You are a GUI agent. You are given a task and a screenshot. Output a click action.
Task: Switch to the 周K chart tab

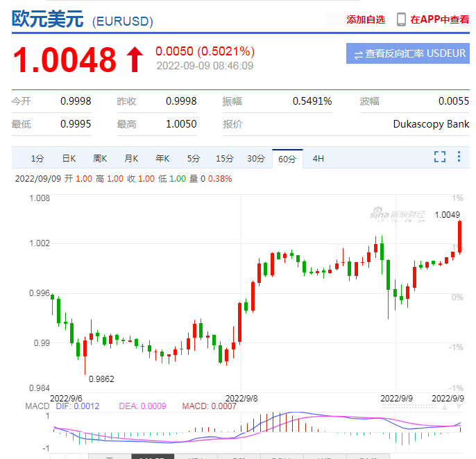click(x=100, y=158)
